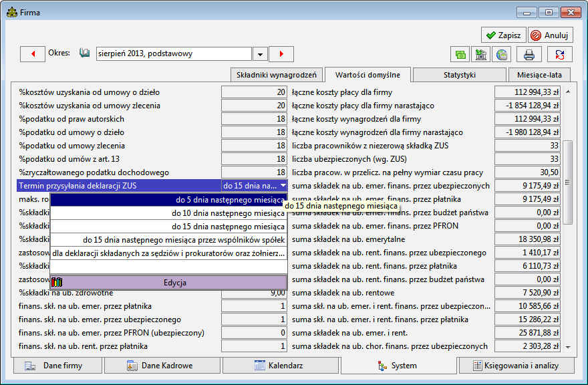Edit '%podatku od umów z art. 13' value

[255, 158]
